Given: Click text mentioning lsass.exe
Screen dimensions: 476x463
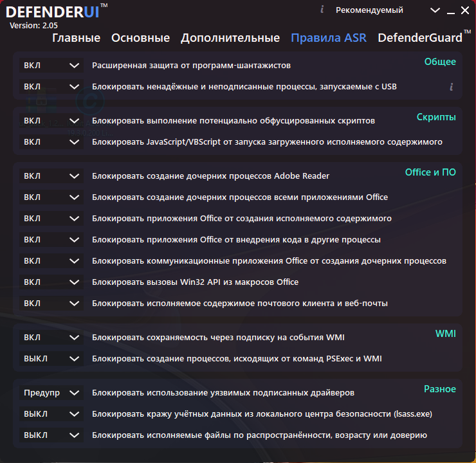Looking at the screenshot, I should (262, 414).
